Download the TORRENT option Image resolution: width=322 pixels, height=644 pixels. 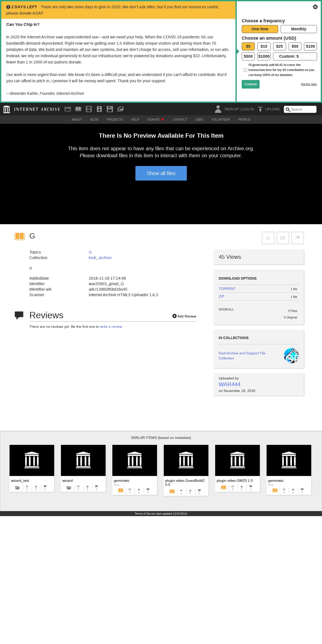tap(227, 289)
